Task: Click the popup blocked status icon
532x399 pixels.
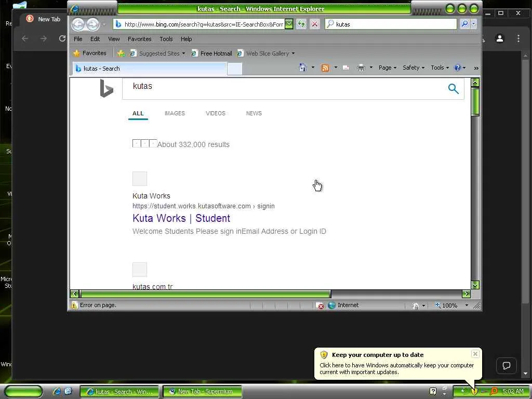Action: (x=320, y=305)
